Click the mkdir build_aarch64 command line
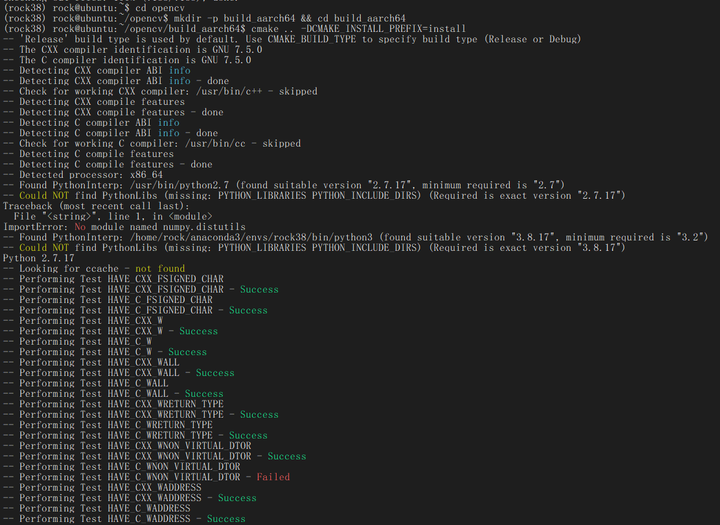Viewport: 720px width, 525px height. coord(204,18)
